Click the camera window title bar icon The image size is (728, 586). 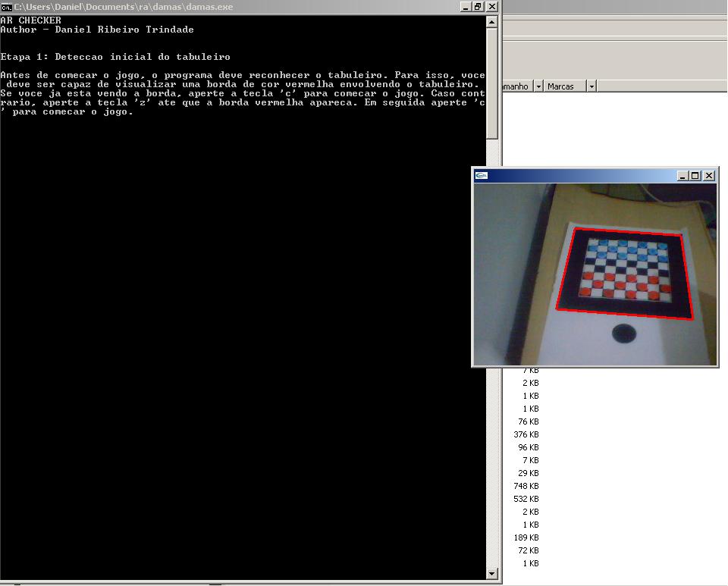[481, 175]
